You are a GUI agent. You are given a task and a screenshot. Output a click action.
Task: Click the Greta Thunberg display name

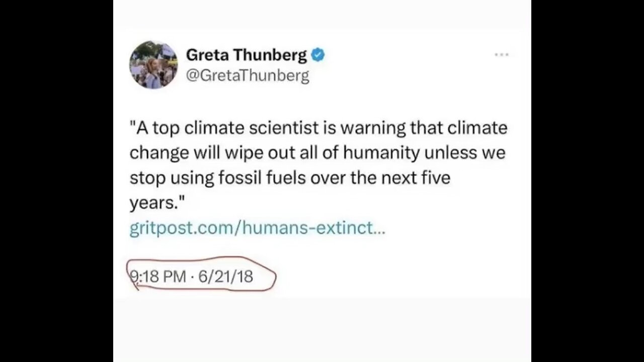coord(246,55)
